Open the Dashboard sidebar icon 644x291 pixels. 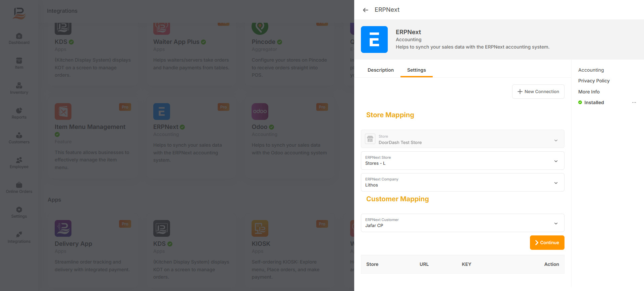pyautogui.click(x=19, y=39)
